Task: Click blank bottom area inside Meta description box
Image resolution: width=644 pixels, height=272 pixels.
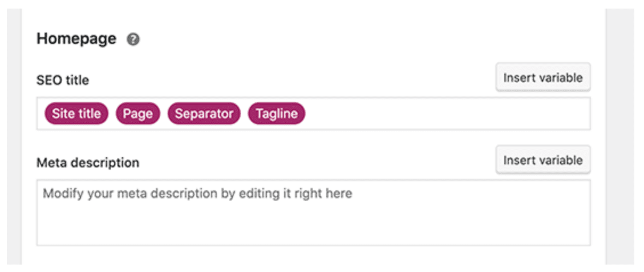Action: click(313, 230)
